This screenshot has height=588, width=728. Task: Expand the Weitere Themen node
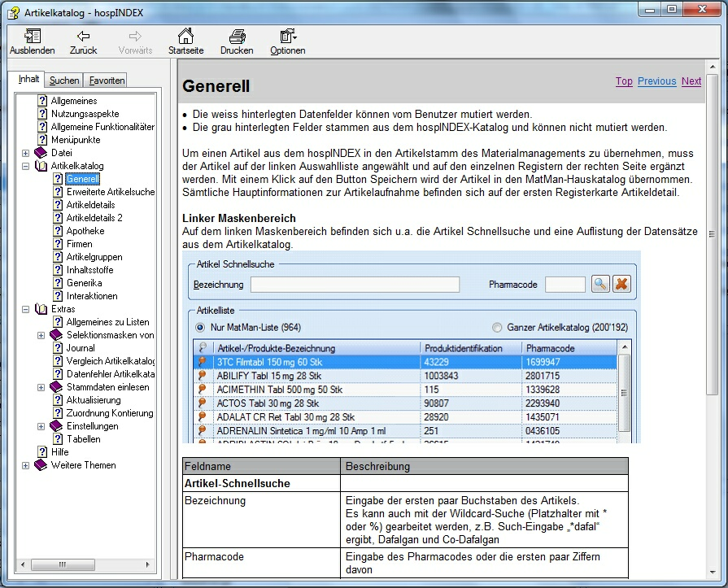(26, 465)
